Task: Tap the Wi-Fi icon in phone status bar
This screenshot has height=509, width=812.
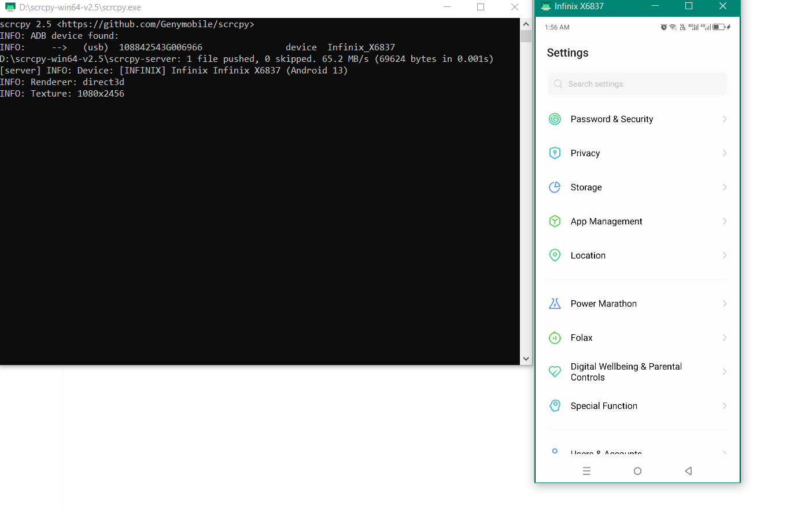Action: (x=673, y=27)
